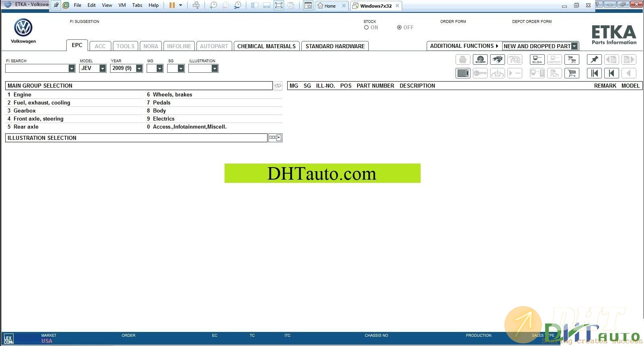Click the flag and car icon
The width and height of the screenshot is (644, 346).
[x=554, y=73]
